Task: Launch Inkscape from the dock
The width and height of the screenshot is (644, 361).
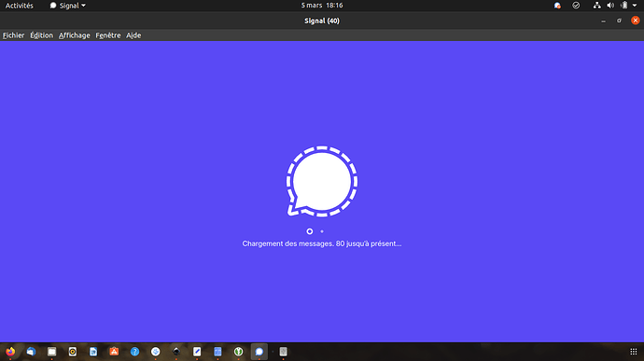Action: pos(176,352)
